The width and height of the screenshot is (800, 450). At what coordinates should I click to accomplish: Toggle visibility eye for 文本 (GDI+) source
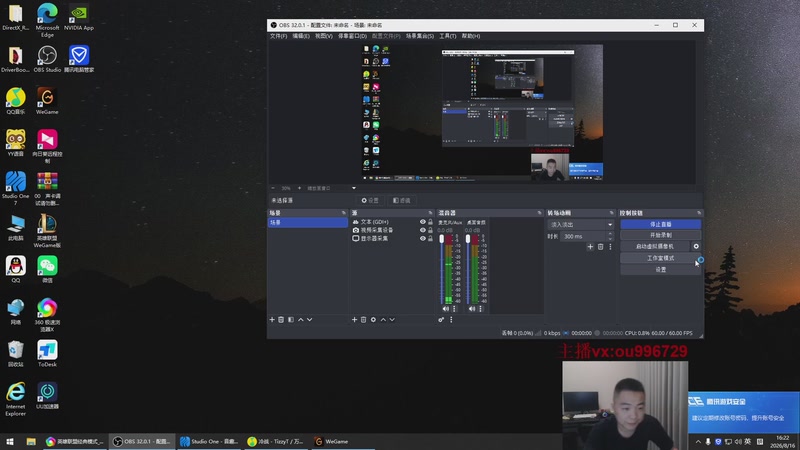coord(422,222)
